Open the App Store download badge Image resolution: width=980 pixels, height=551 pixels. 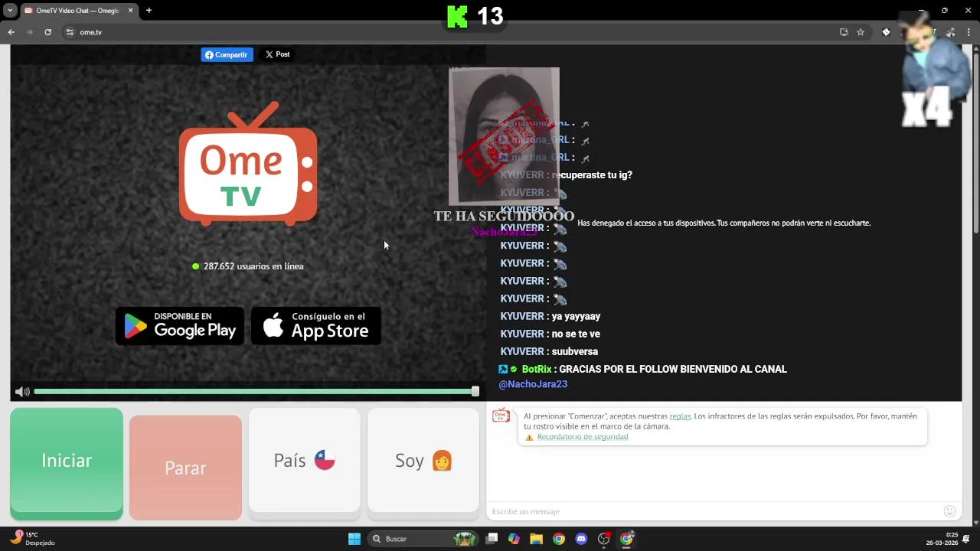click(x=315, y=325)
